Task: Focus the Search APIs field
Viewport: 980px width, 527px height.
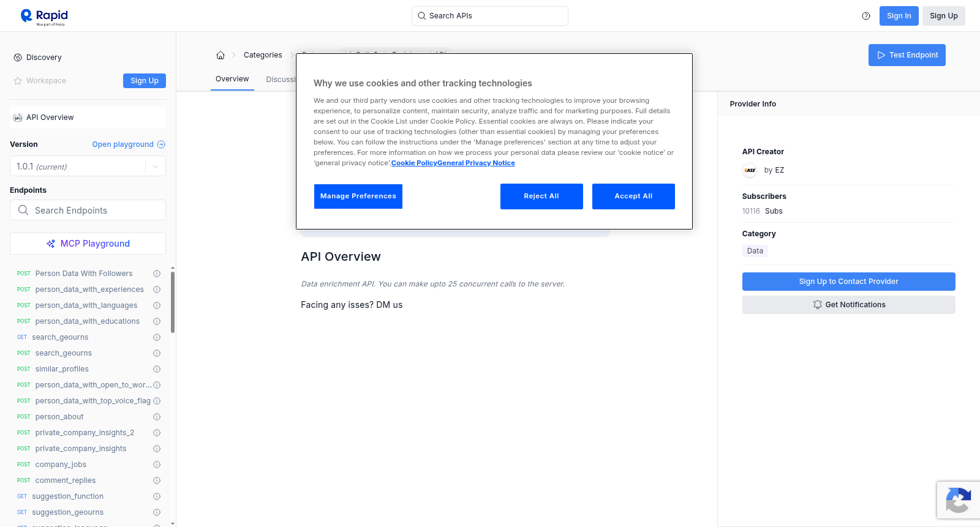Action: point(489,16)
